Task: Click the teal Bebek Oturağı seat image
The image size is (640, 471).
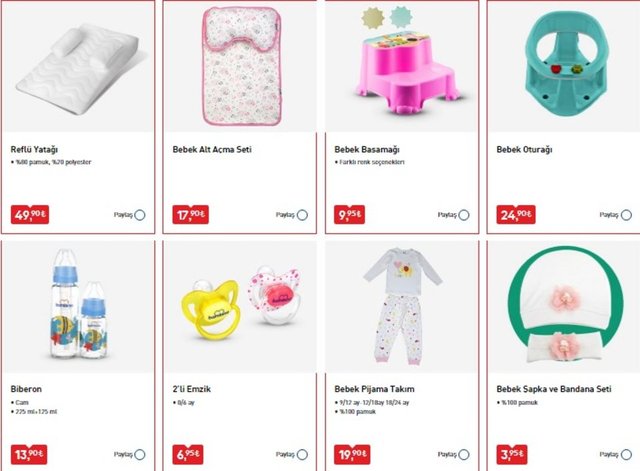Action: (x=567, y=61)
